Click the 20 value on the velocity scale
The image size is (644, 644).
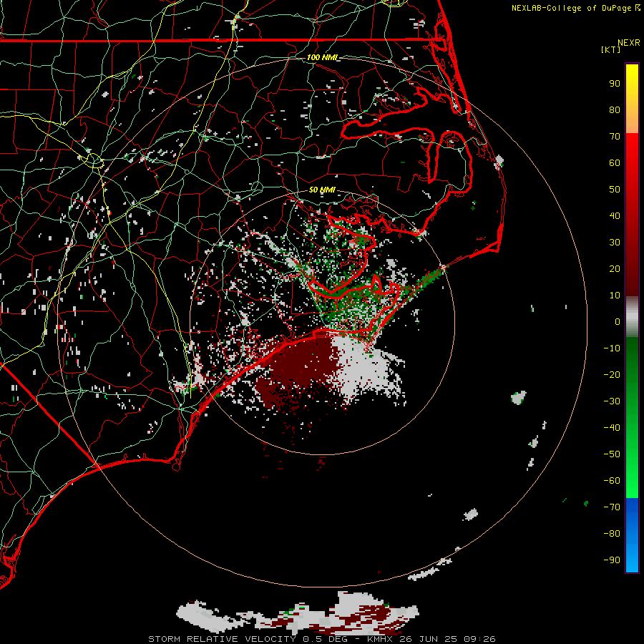(x=615, y=269)
